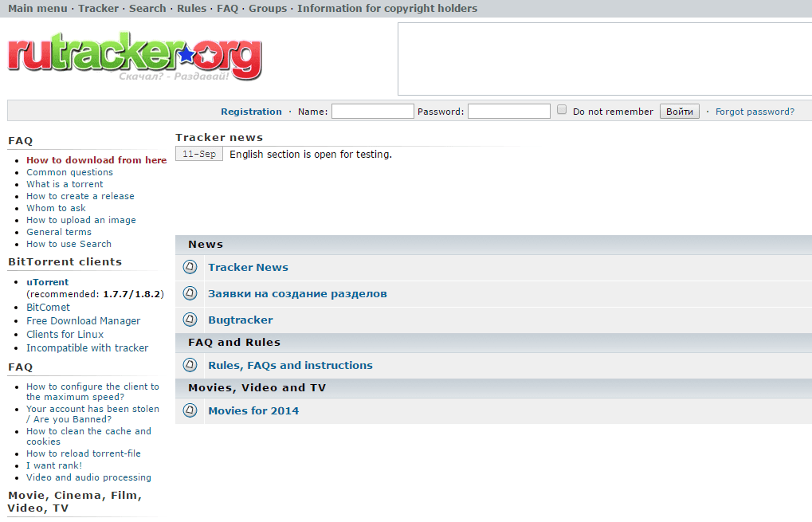
Task: Open Rules in top navigation
Action: pos(191,8)
